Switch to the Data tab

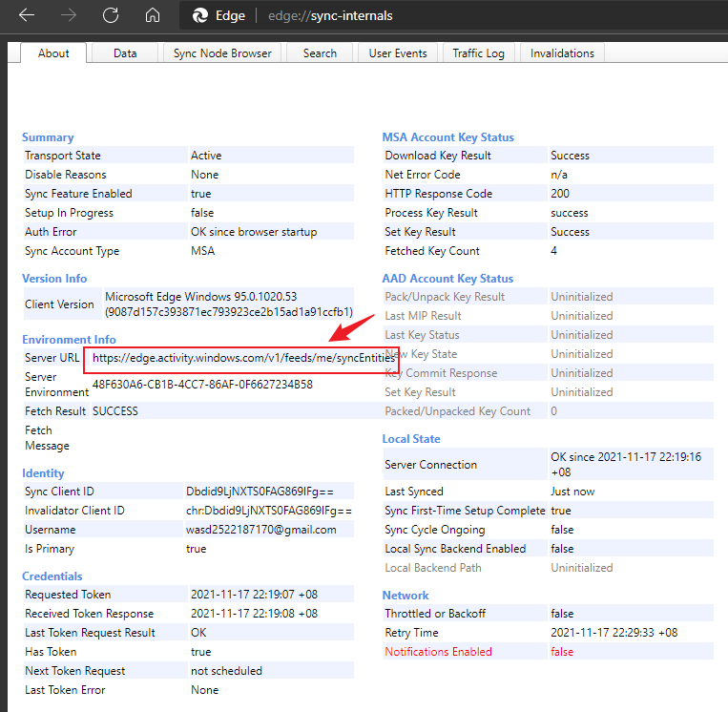[x=125, y=53]
